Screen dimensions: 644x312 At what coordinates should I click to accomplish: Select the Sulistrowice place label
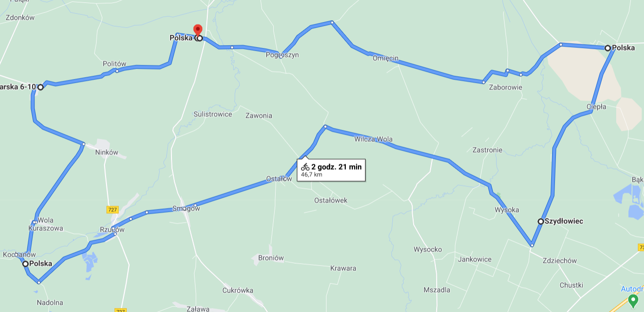213,114
